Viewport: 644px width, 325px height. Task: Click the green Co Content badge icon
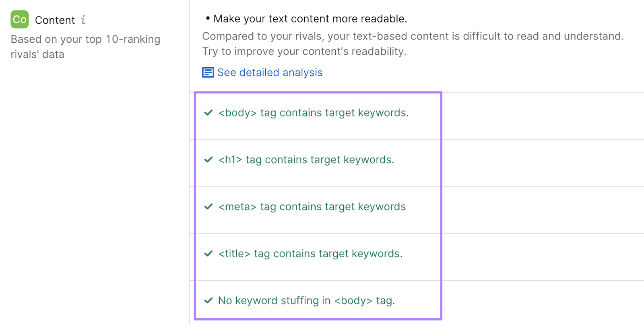[19, 19]
